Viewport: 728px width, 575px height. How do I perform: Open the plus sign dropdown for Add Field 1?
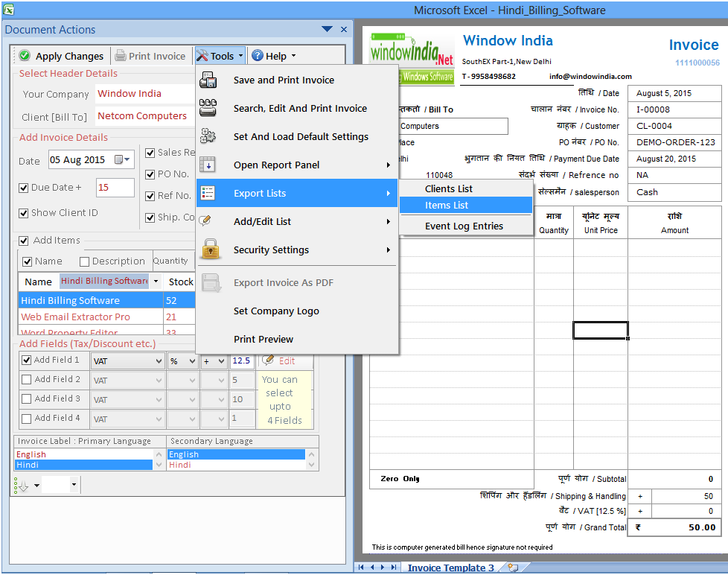pos(222,361)
